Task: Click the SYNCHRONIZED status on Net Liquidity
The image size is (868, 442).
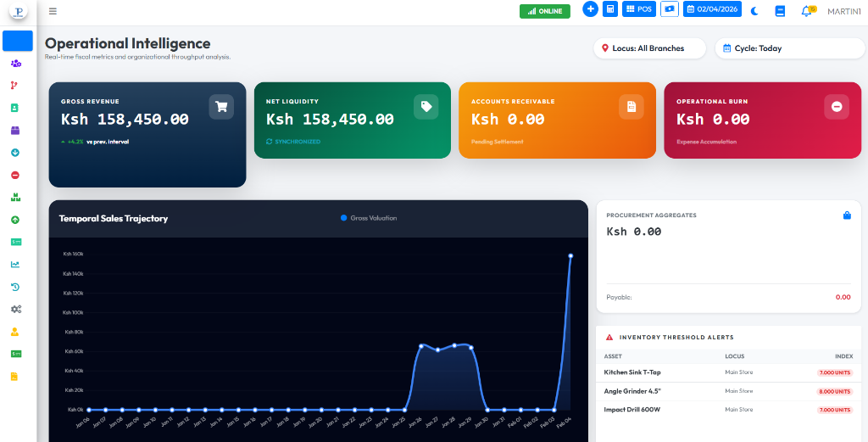Action: [293, 142]
